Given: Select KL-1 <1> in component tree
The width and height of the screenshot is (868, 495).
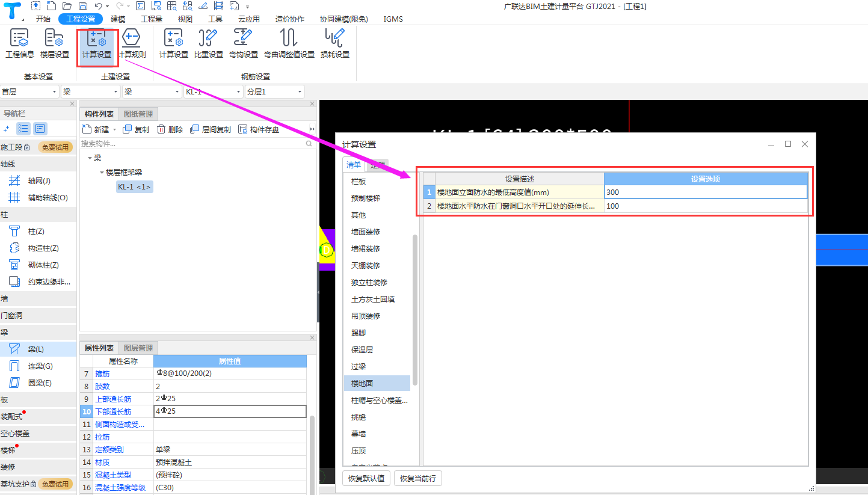Looking at the screenshot, I should pos(135,186).
